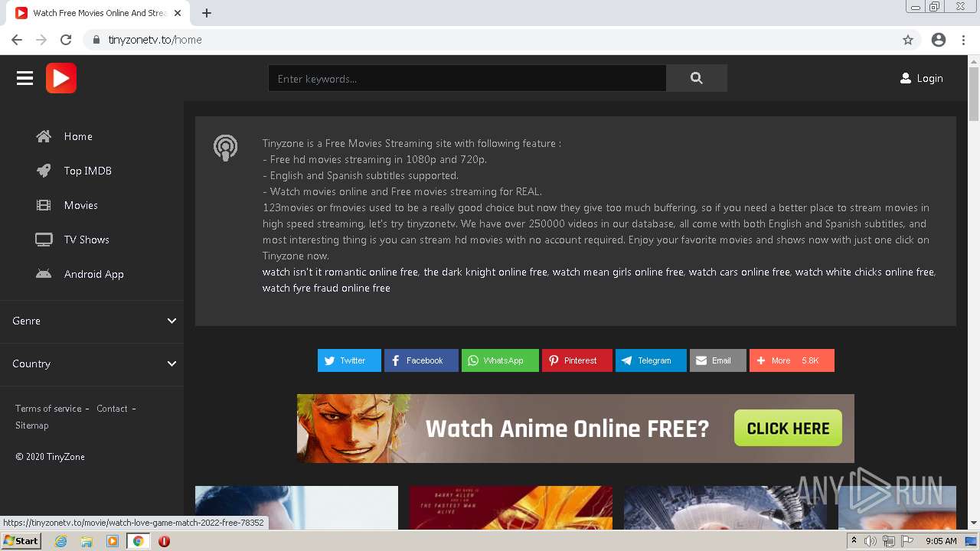The height and width of the screenshot is (551, 980).
Task: Click 'the dark knight online free' link
Action: pyautogui.click(x=485, y=272)
